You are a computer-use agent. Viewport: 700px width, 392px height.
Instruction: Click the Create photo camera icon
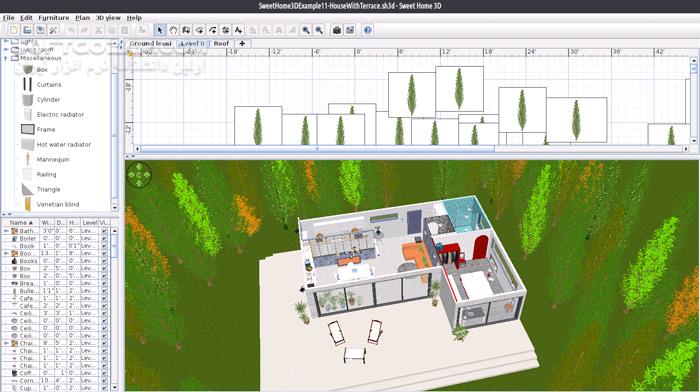tap(337, 30)
